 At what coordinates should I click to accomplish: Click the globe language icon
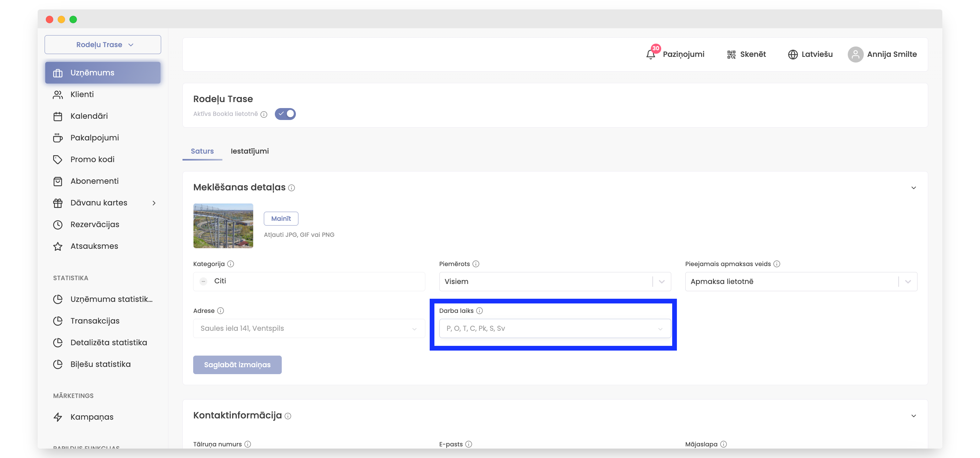[793, 54]
